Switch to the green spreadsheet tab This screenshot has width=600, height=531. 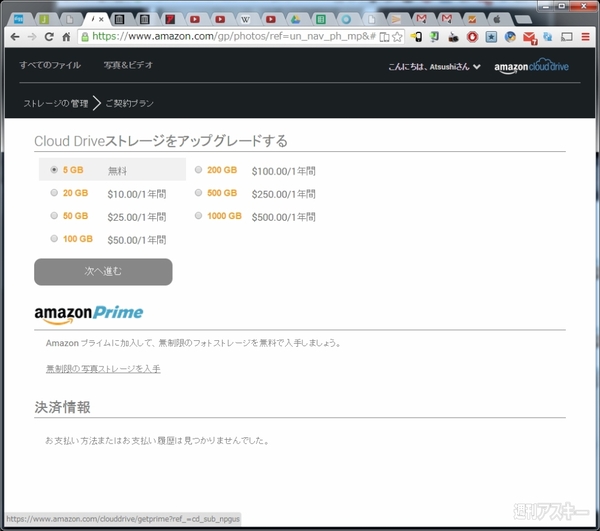[321, 19]
